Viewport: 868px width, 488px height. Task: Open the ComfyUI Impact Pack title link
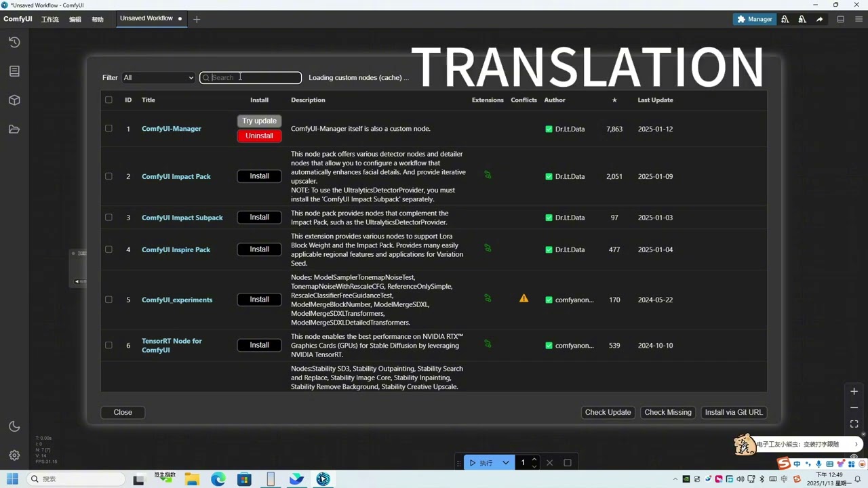(176, 176)
